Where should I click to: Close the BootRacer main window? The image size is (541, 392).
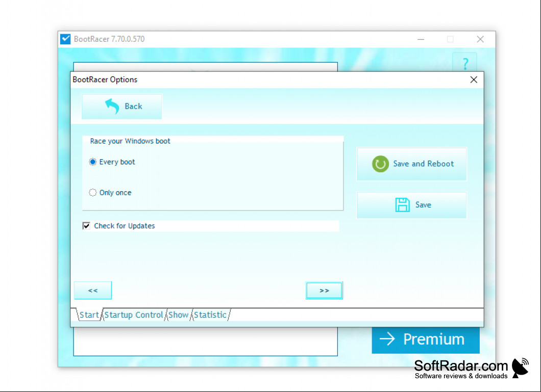coord(480,39)
